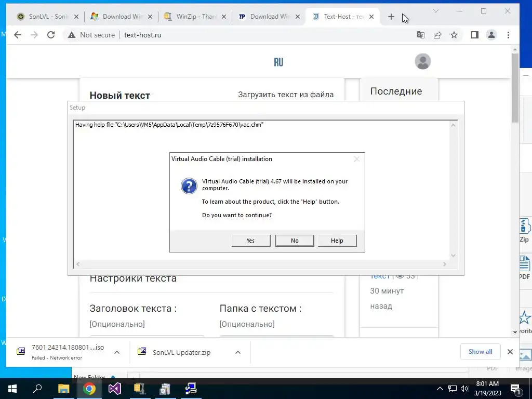
Task: Open the notification center
Action: [515, 389]
